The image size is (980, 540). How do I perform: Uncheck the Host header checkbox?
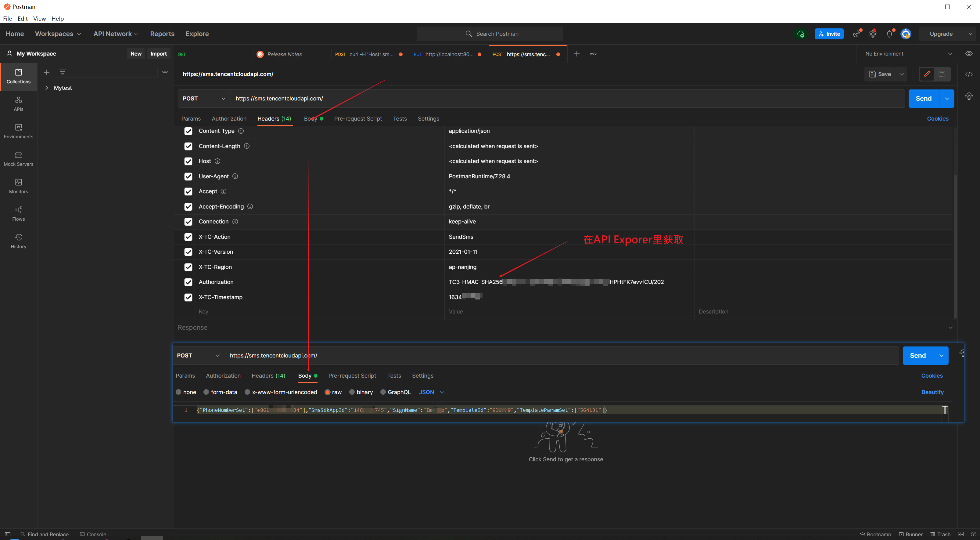pyautogui.click(x=188, y=161)
